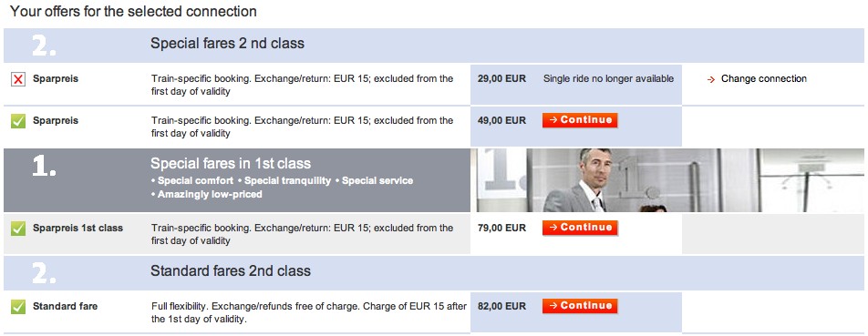
Task: Click 'Single ride no longer available' notice
Action: 608,79
